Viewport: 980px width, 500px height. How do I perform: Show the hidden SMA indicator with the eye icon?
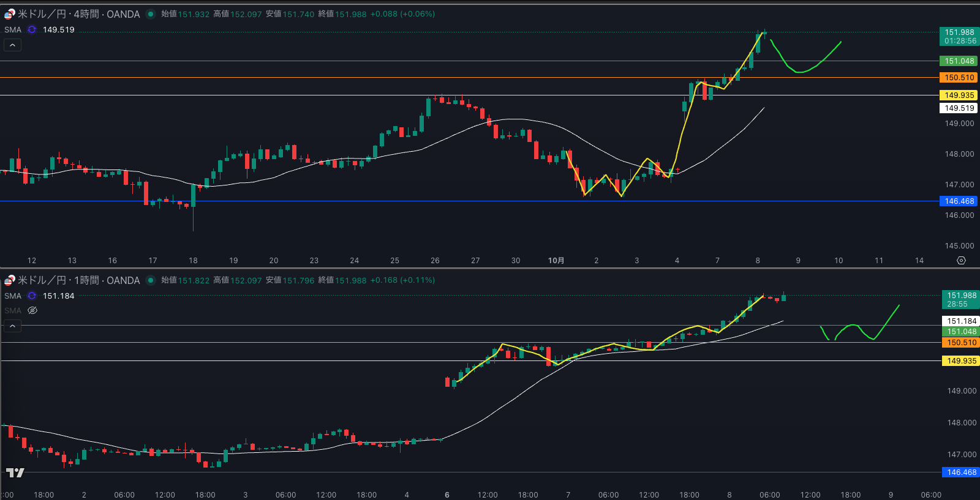click(x=32, y=311)
